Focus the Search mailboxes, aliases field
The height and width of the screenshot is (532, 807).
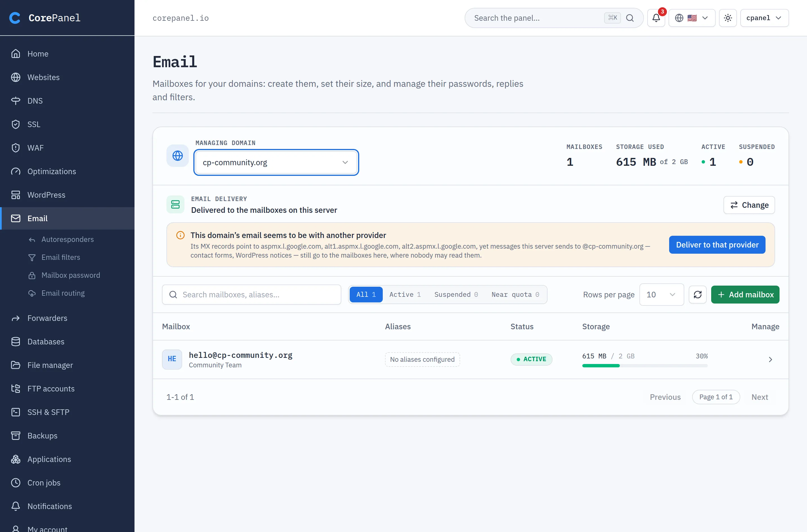pos(252,295)
